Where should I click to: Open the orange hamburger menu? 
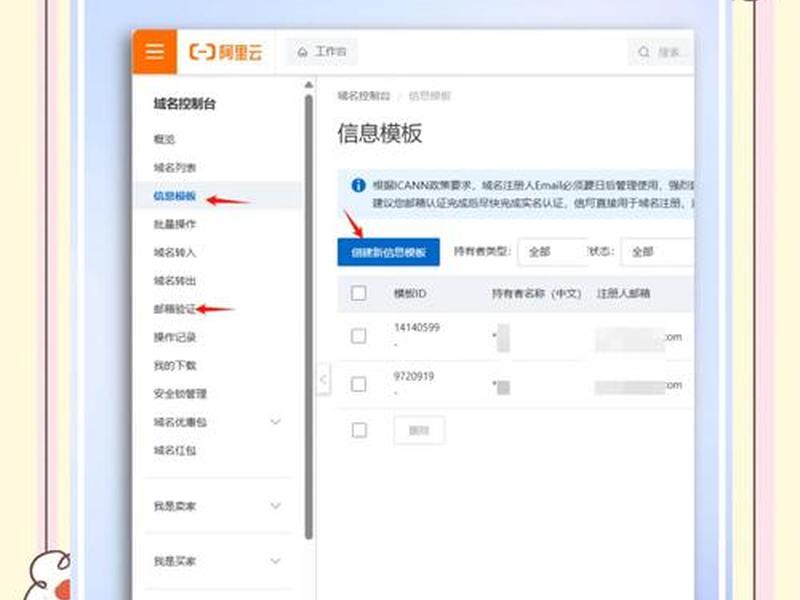point(155,52)
